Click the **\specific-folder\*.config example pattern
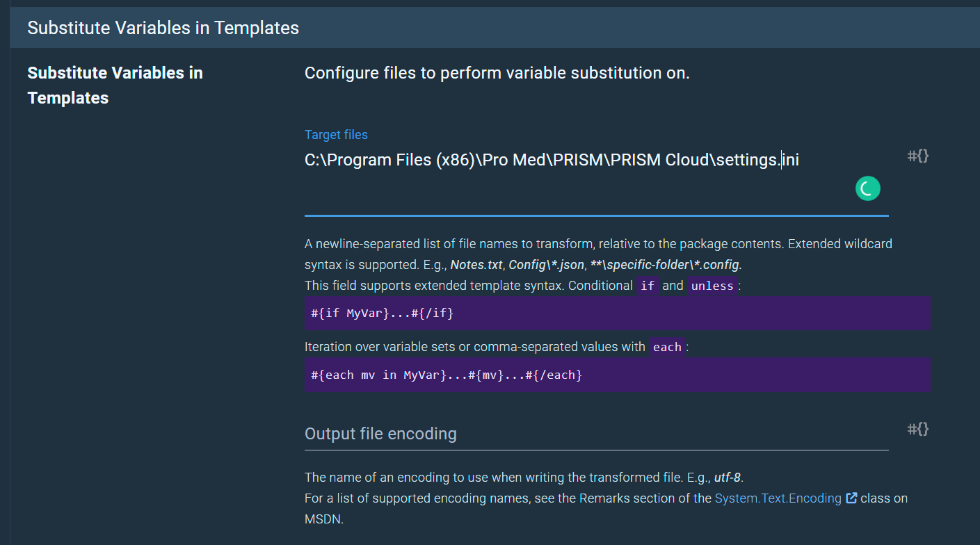 point(666,265)
